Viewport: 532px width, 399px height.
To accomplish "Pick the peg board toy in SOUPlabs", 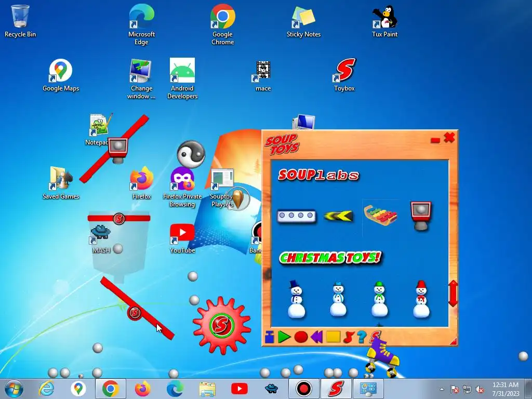I will tap(296, 216).
